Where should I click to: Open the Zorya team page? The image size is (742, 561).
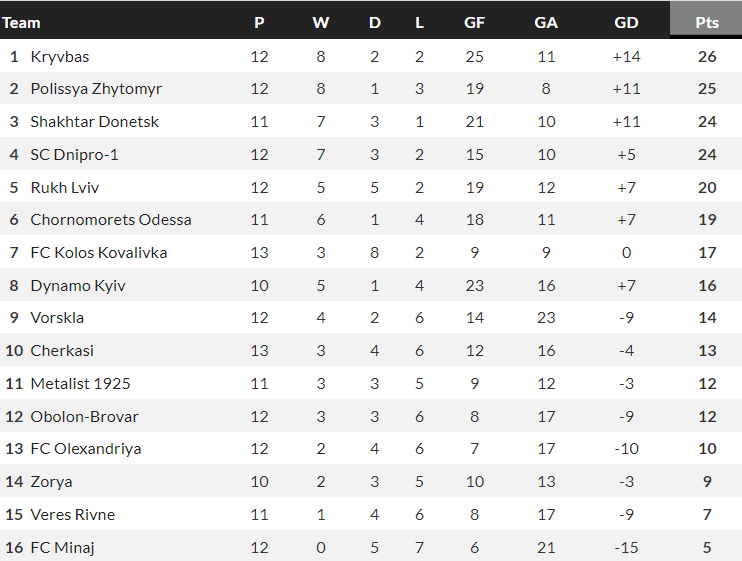coord(51,481)
